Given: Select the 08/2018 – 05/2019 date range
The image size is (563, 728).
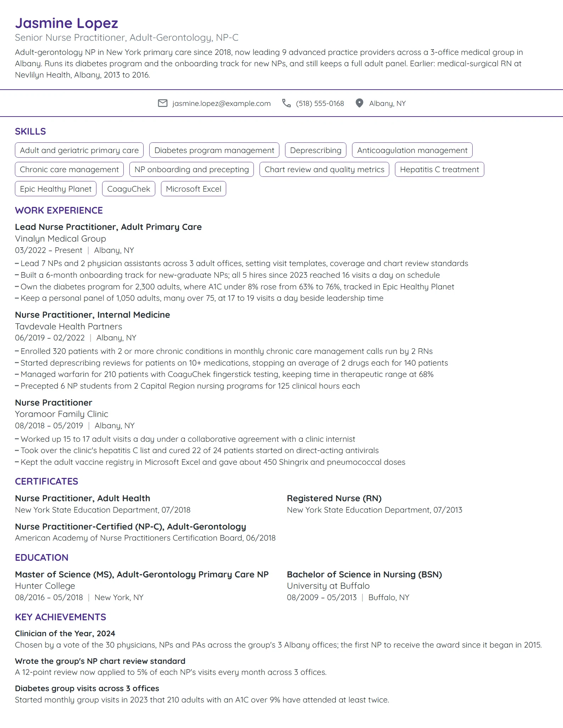Looking at the screenshot, I should click(49, 426).
